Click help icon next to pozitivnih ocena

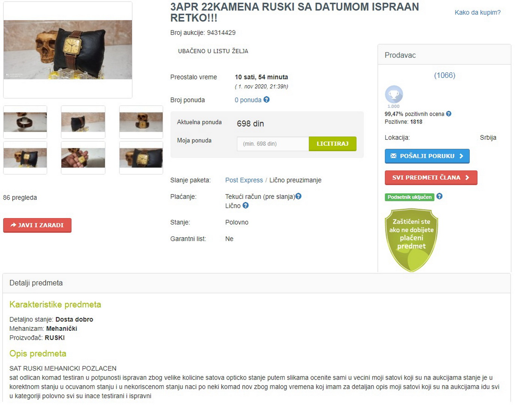click(448, 114)
